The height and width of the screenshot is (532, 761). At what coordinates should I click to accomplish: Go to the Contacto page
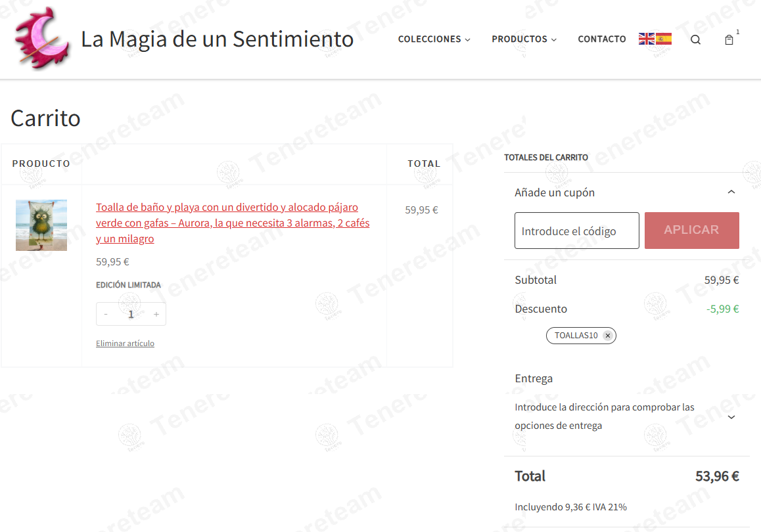[x=602, y=39]
